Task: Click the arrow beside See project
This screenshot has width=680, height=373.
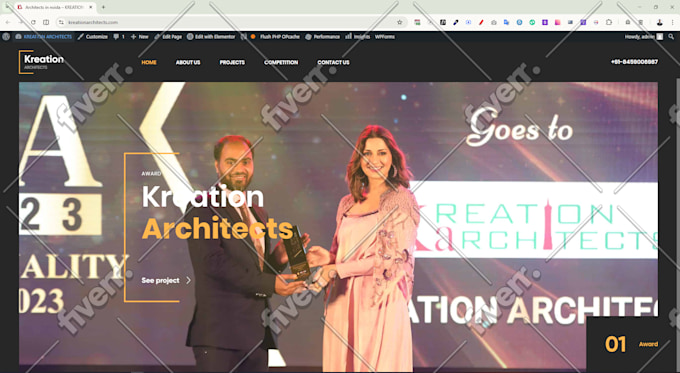Action: pyautogui.click(x=188, y=281)
